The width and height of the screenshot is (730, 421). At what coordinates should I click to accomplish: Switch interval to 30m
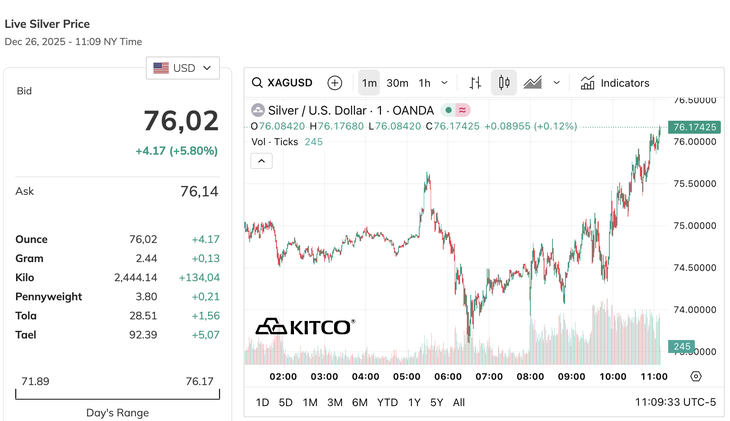397,83
